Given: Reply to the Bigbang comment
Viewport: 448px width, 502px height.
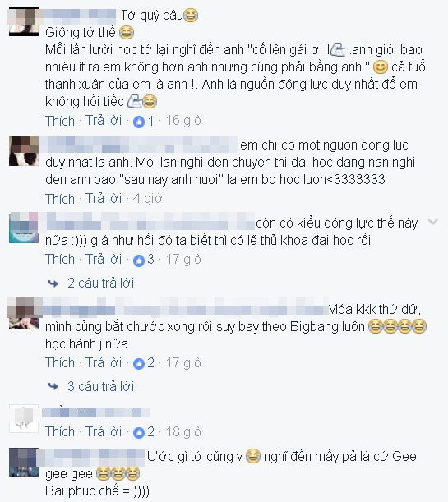Looking at the screenshot, I should [x=104, y=362].
